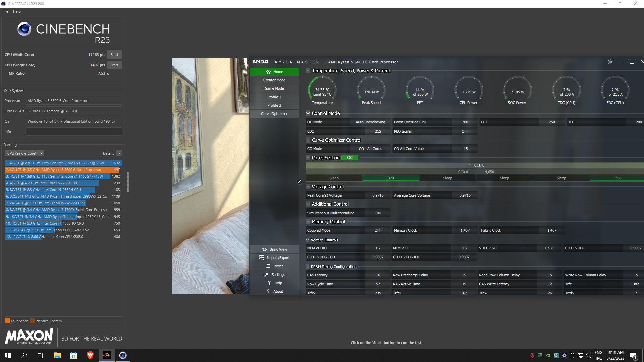
Task: Click the Reset icon in sidebar
Action: coord(268,266)
